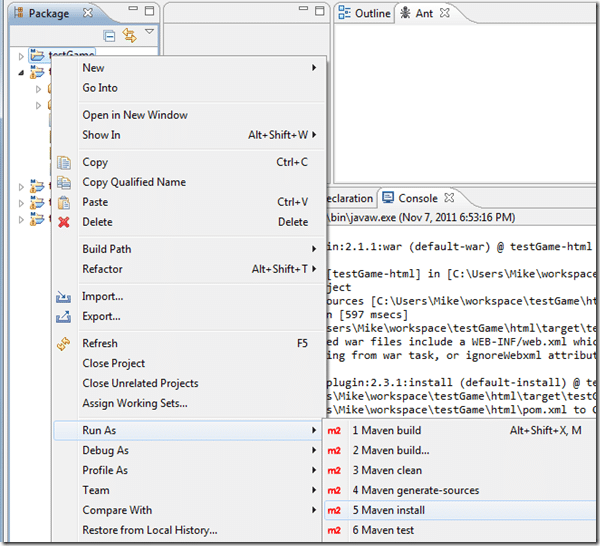Click the Refresh arrows icon

64,344
